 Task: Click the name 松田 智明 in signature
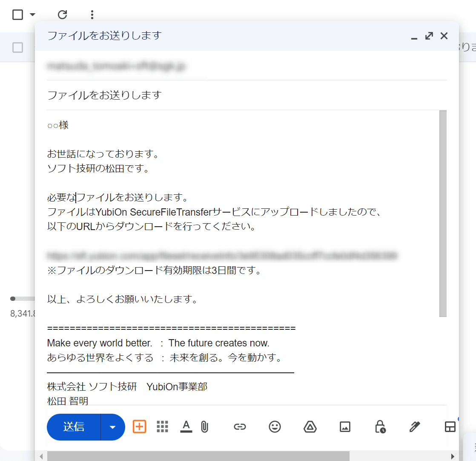tap(68, 401)
